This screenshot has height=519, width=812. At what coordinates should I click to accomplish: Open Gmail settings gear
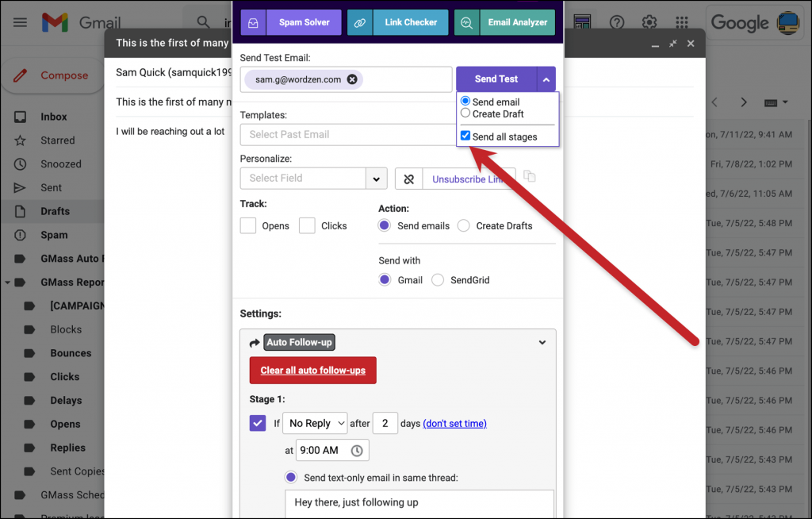click(649, 22)
